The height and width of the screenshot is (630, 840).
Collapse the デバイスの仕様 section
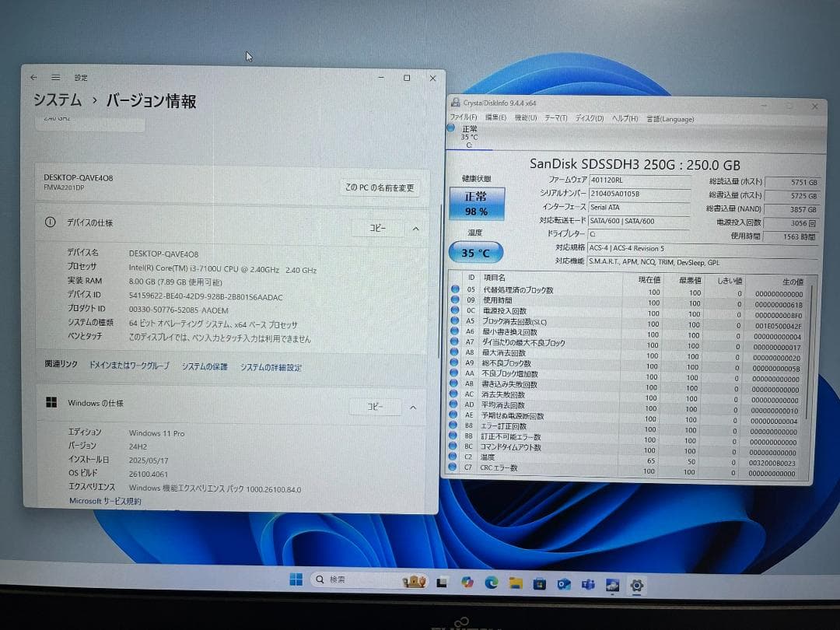[415, 229]
